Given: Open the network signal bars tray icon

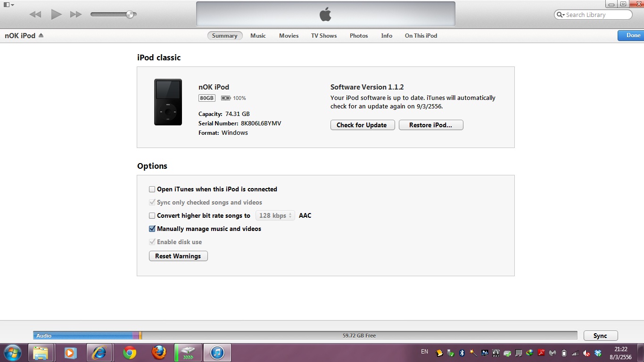Looking at the screenshot, I should 575,353.
